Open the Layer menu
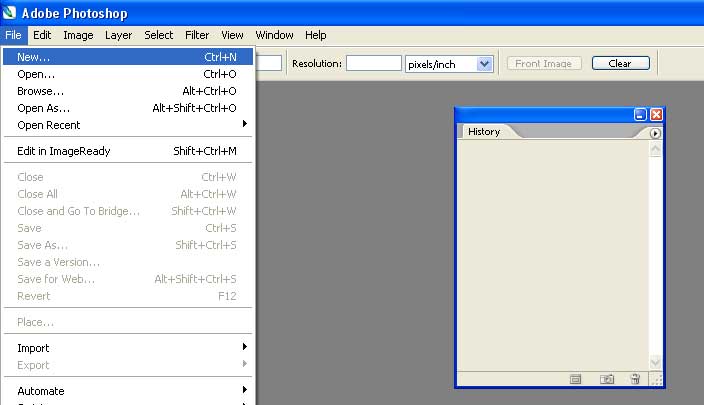 [119, 35]
